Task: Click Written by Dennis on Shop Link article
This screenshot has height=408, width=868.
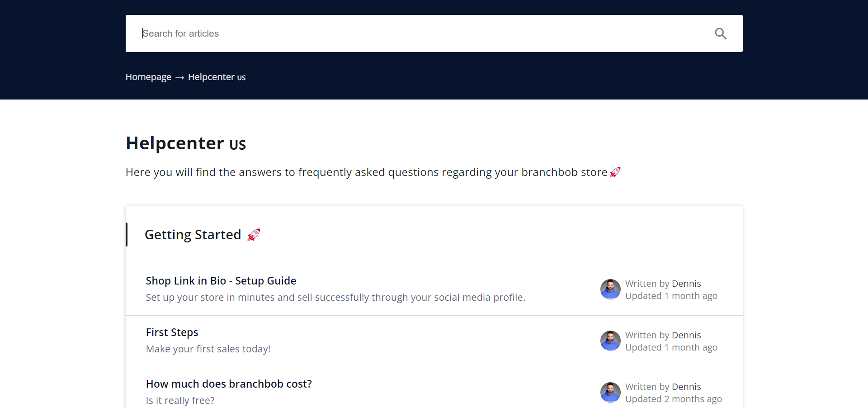Action: [x=663, y=283]
